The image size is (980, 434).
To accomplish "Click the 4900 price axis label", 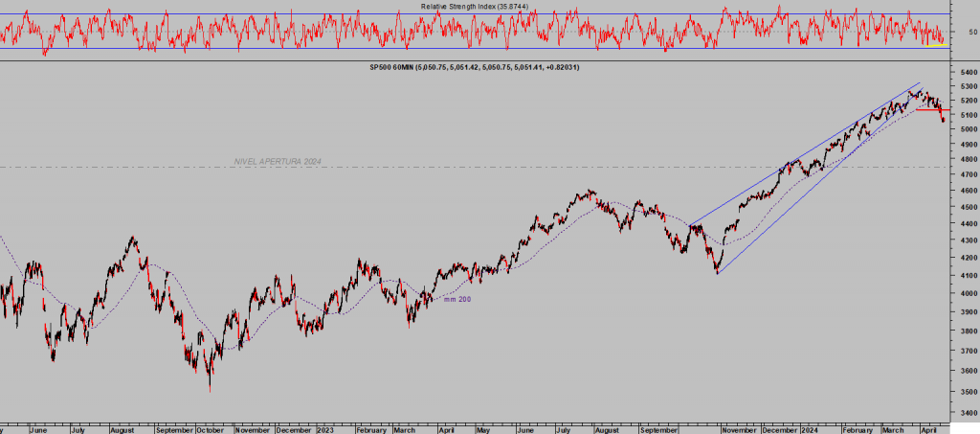I will [x=968, y=145].
